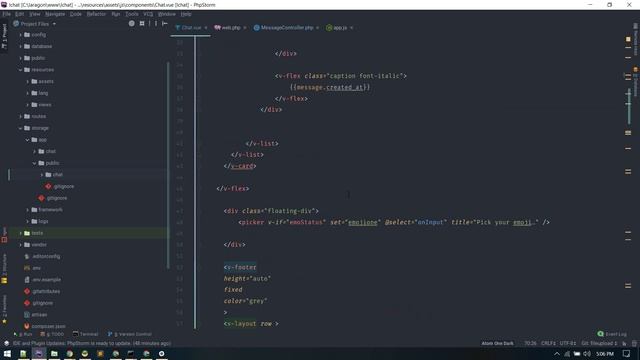Open the Code menu
640x360 pixels.
(76, 14)
